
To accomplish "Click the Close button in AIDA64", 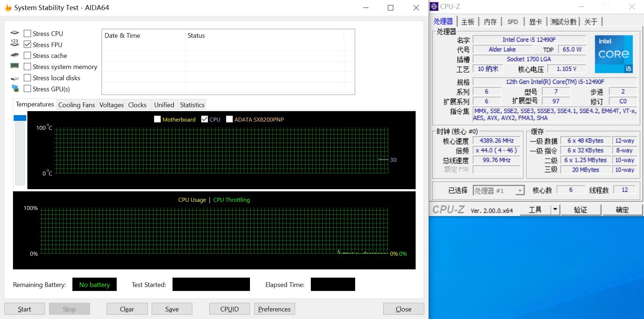I will [403, 309].
